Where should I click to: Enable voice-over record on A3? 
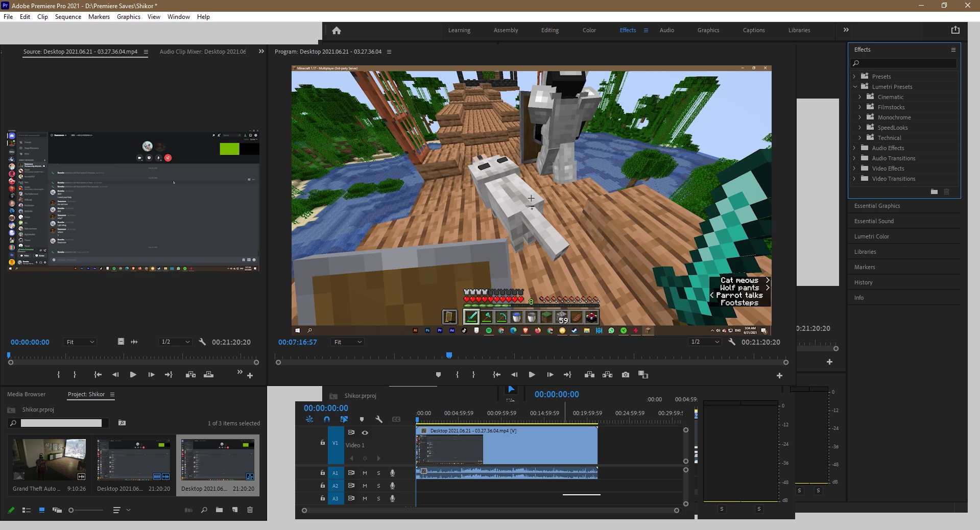point(392,498)
